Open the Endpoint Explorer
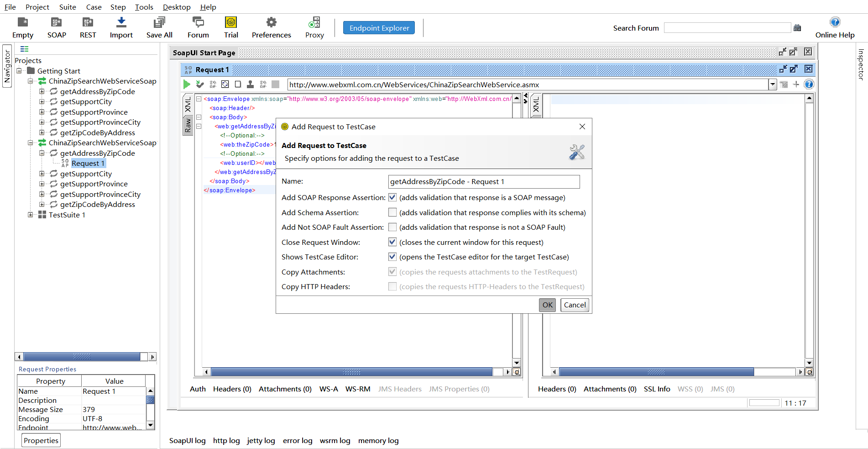This screenshot has height=449, width=868. (x=379, y=28)
